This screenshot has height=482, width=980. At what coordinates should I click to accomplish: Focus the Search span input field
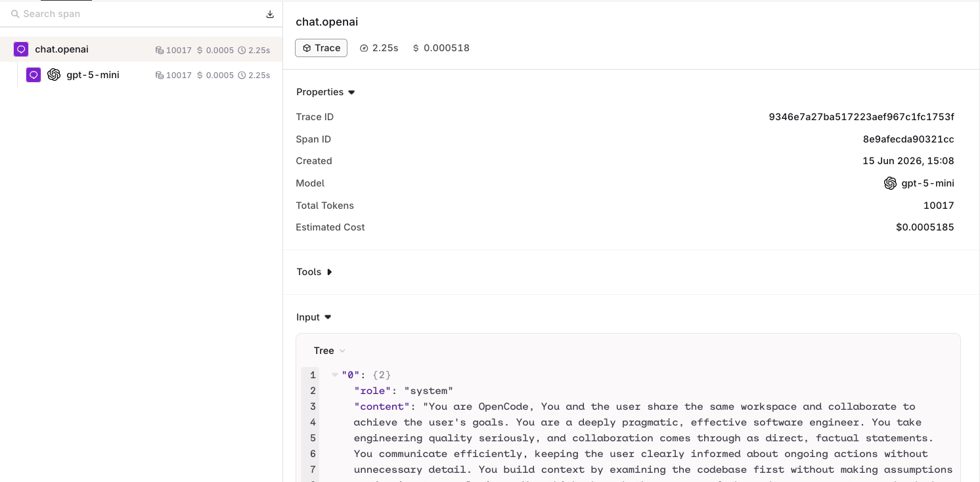tap(135, 14)
